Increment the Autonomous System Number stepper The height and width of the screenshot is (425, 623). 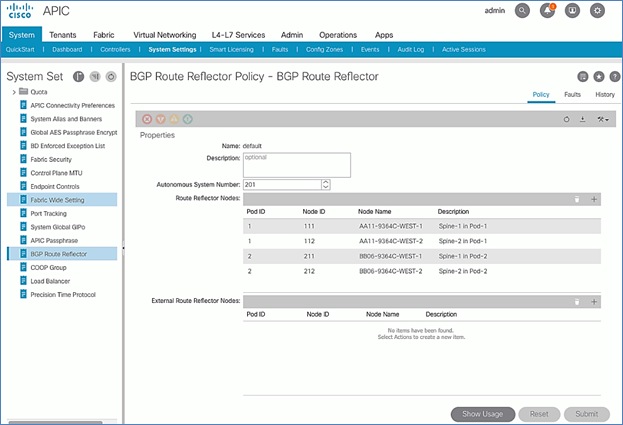tap(326, 182)
